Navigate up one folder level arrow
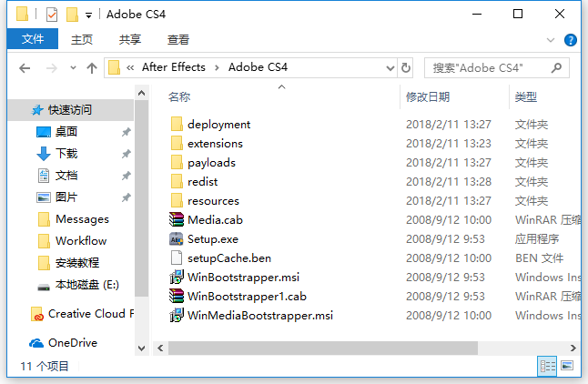588x384 pixels. pyautogui.click(x=92, y=68)
